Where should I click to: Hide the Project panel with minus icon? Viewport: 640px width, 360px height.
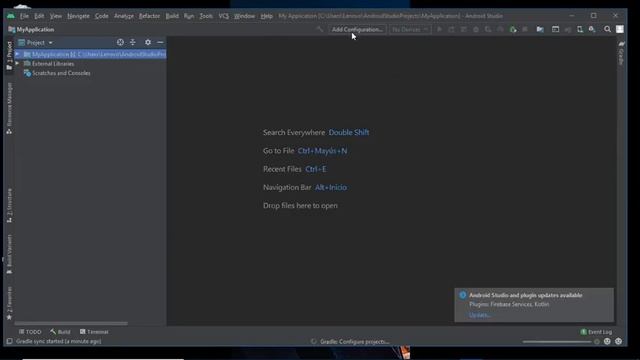tap(160, 42)
